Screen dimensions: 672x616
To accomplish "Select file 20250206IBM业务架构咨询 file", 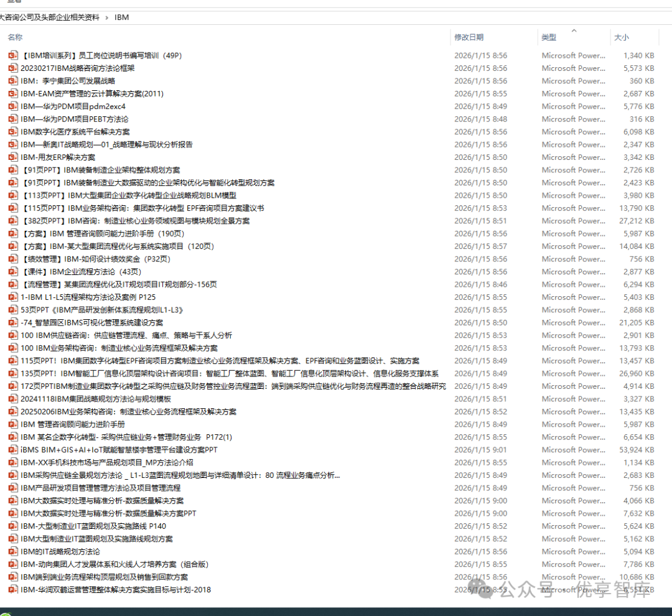I will pyautogui.click(x=129, y=411).
